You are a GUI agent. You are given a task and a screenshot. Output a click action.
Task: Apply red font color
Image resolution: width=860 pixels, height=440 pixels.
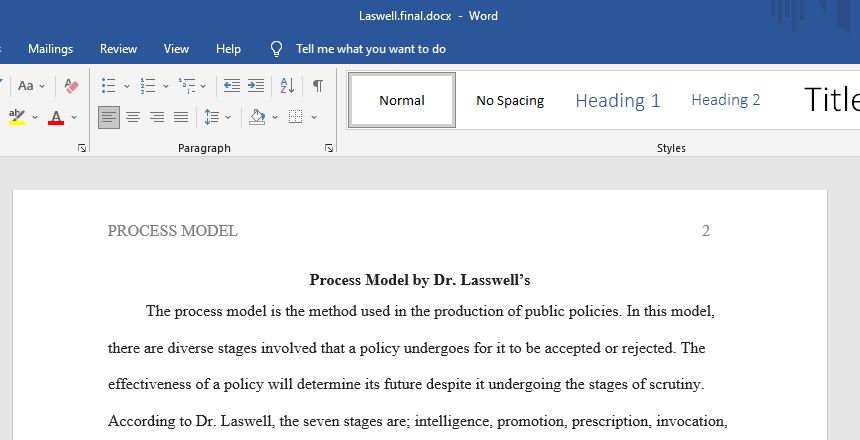click(x=56, y=117)
